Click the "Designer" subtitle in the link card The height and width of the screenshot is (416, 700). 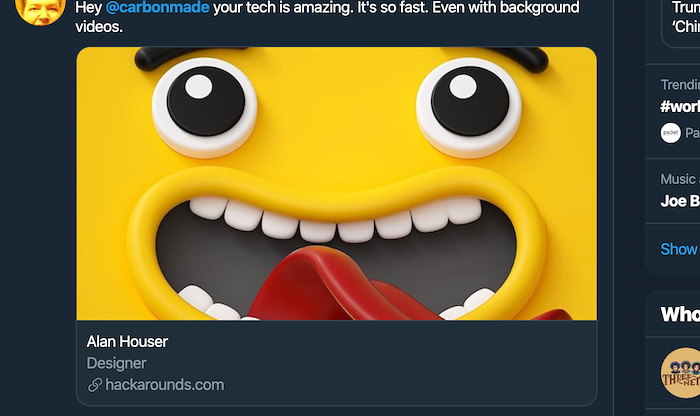[117, 364]
